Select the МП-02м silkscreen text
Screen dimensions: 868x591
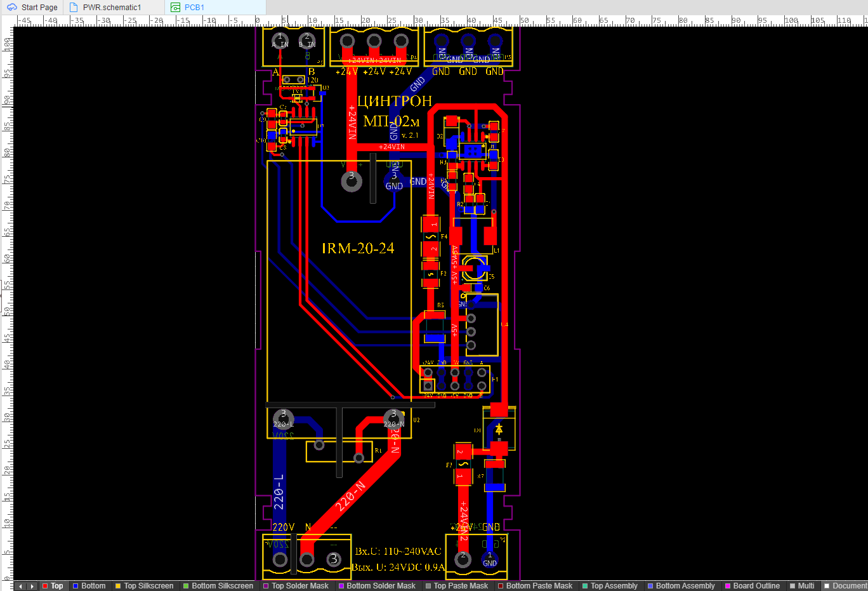[391, 121]
